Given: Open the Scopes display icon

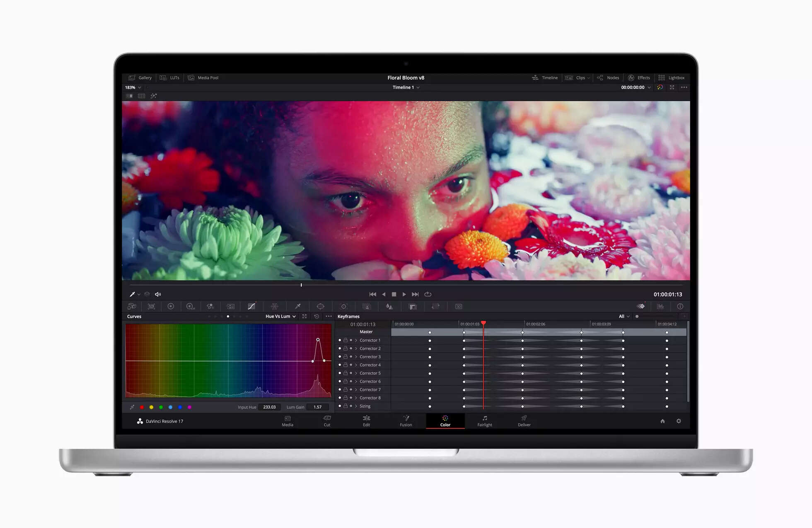Looking at the screenshot, I should pyautogui.click(x=661, y=306).
